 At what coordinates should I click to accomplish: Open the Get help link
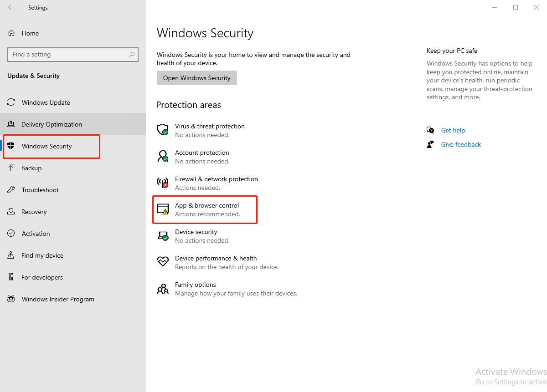(453, 130)
